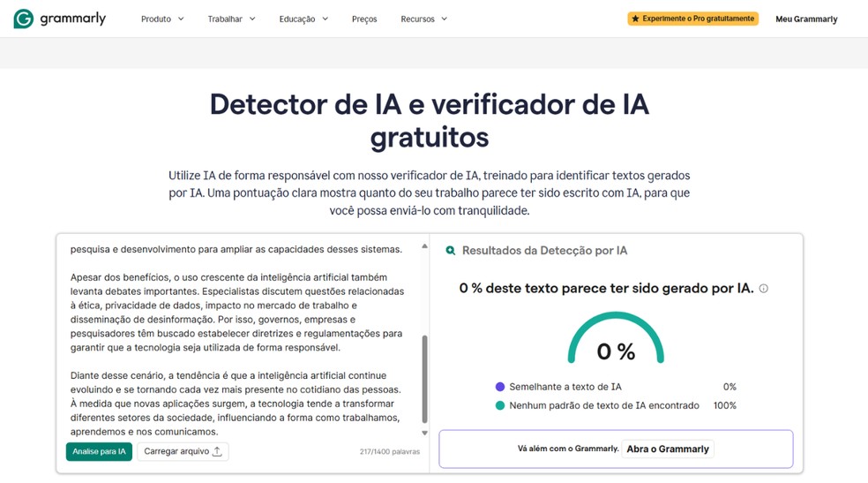Click the green Nenhum padrão legend dot
This screenshot has width=868, height=483.
click(500, 405)
